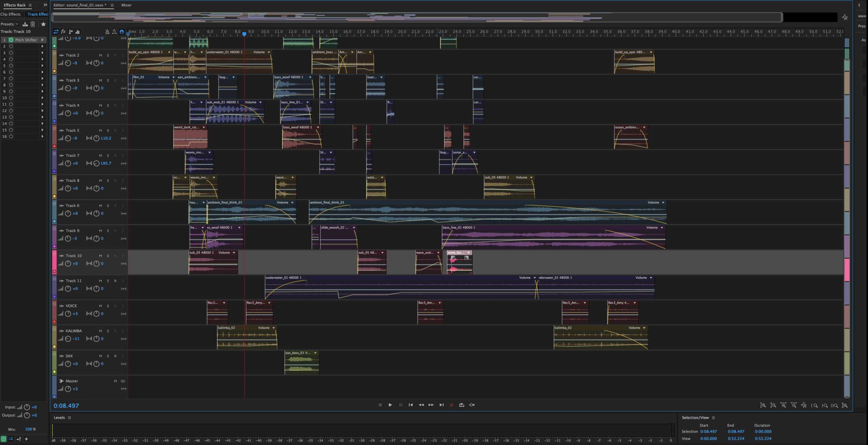Click the lightning bolt apply icon
Image resolution: width=868 pixels, height=445 pixels.
pos(26,439)
